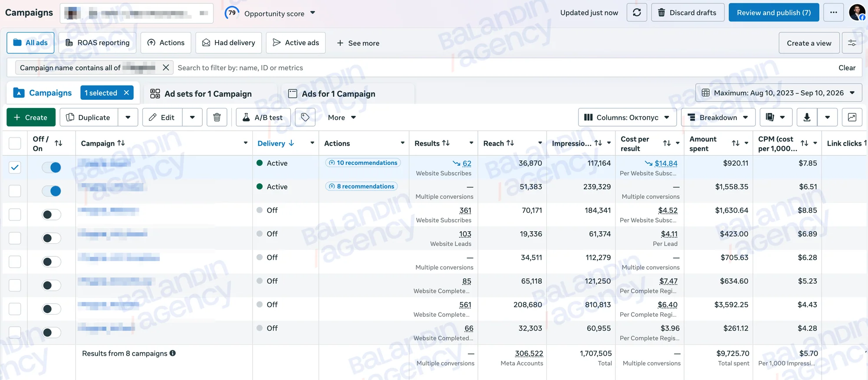Turn off the campaign with 10 recommendations
This screenshot has width=868, height=380.
[51, 167]
